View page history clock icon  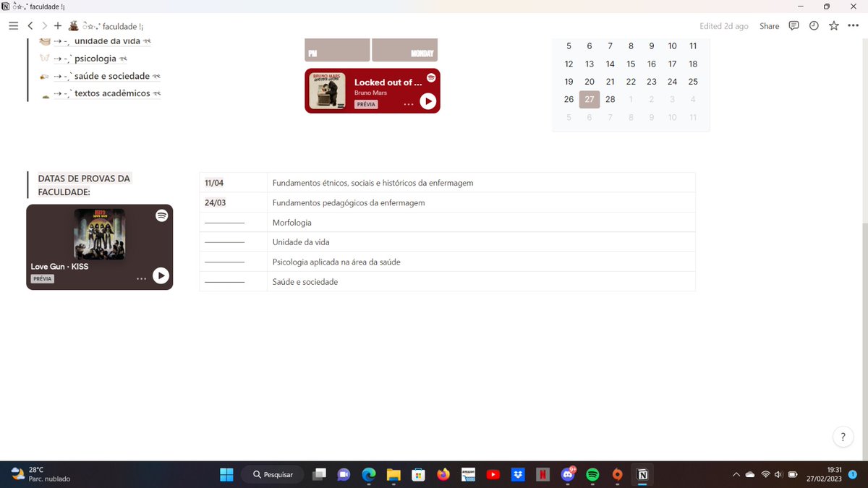click(814, 26)
